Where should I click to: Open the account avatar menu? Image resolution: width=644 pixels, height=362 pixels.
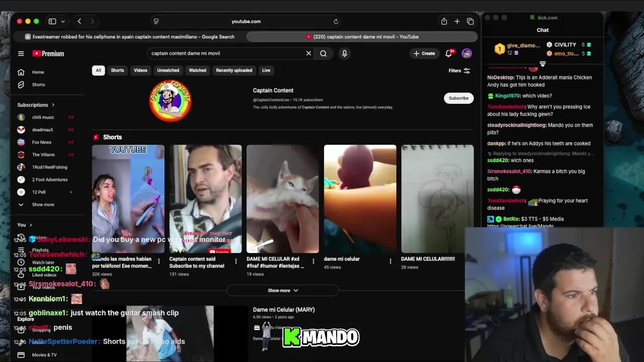(467, 53)
